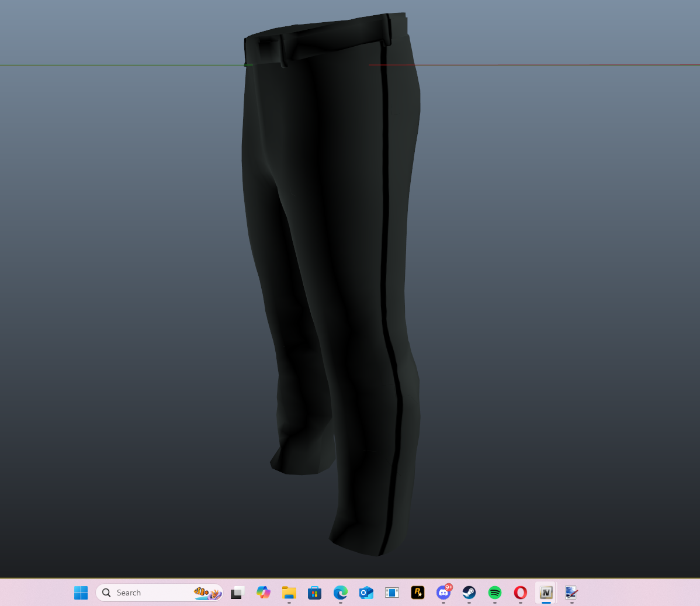Screen dimensions: 700x606
Task: Open the Microsoft Store taskbar icon
Action: [x=314, y=593]
